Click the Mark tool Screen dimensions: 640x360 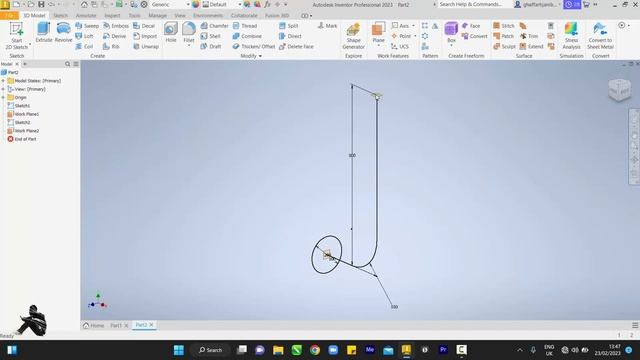pyautogui.click(x=328, y=26)
